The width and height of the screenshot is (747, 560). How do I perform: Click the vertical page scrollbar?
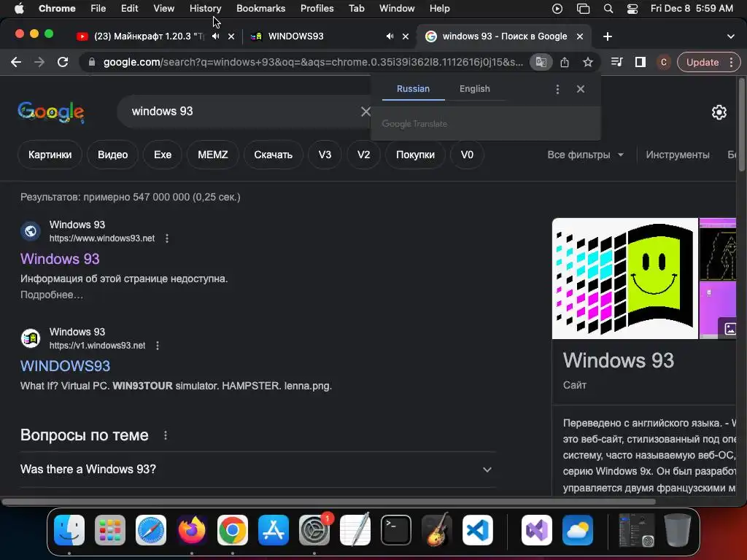742,124
